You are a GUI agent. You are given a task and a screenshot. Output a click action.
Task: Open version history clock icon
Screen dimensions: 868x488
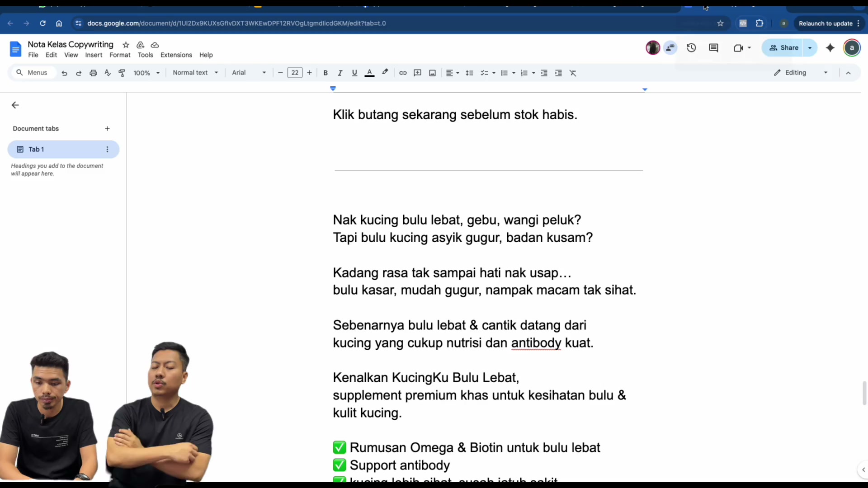click(x=691, y=47)
